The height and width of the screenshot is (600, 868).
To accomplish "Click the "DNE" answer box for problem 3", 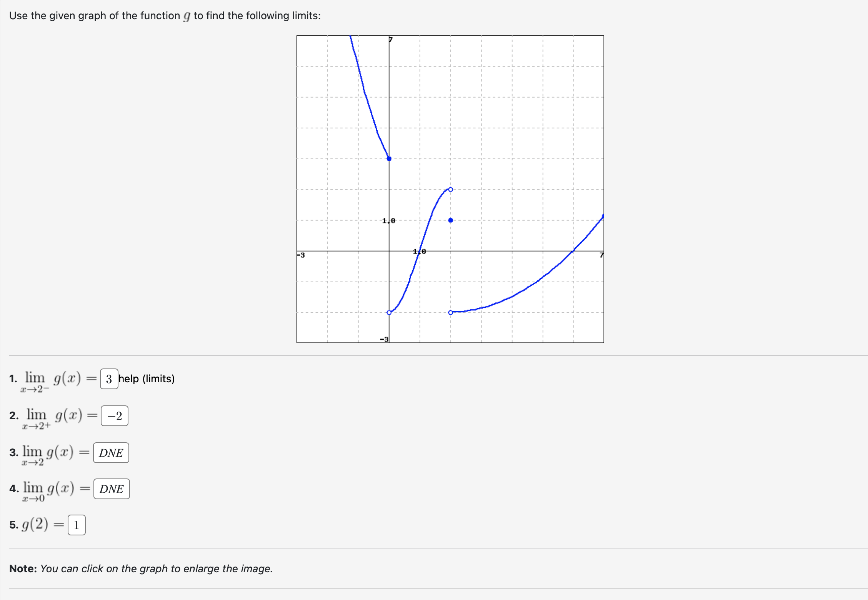I will 111,453.
